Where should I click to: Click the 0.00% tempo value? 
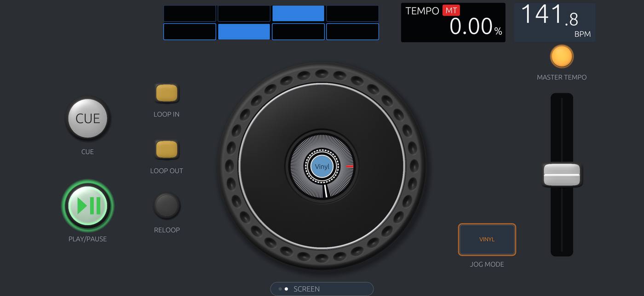[x=476, y=27]
